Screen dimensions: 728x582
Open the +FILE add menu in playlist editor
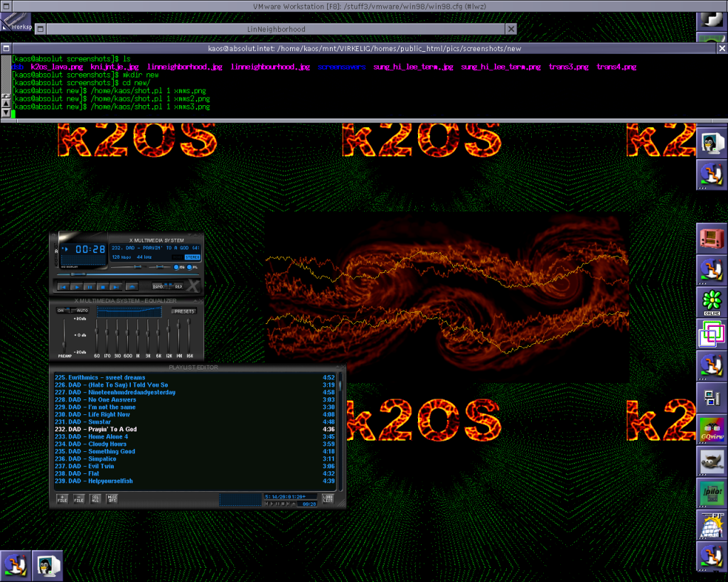(x=63, y=499)
